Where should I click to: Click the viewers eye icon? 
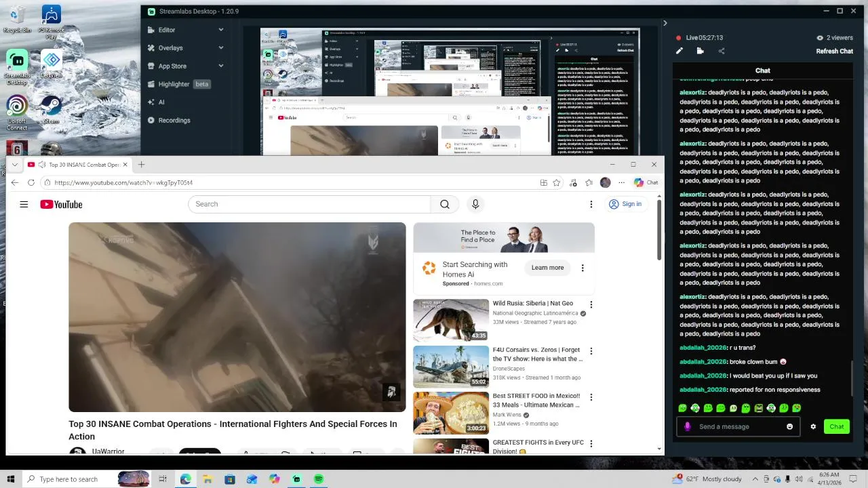tap(820, 38)
